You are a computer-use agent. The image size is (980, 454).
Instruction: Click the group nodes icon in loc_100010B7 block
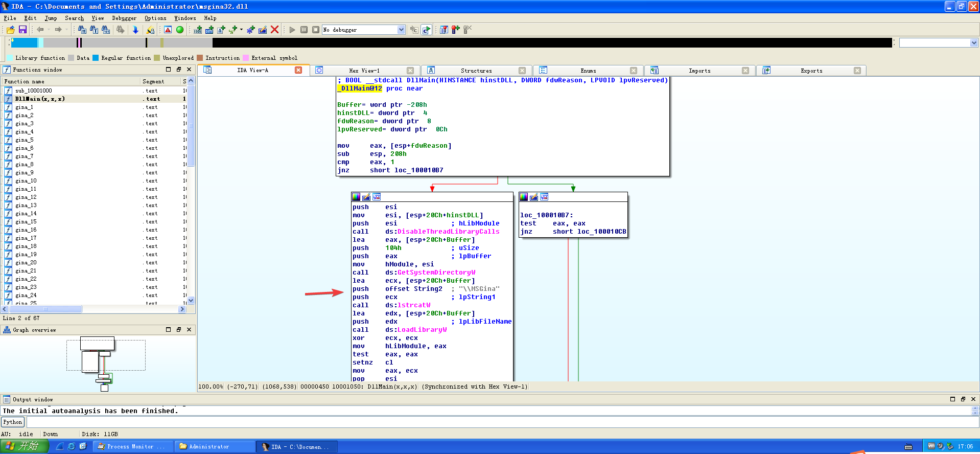click(x=544, y=197)
